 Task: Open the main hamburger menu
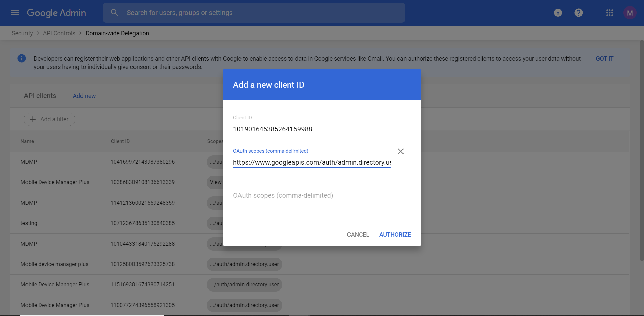(15, 13)
